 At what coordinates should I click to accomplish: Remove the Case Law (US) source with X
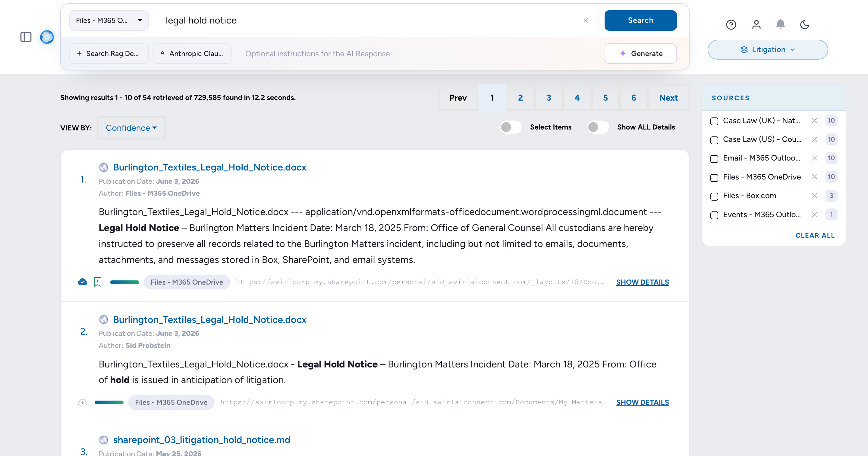click(x=814, y=139)
